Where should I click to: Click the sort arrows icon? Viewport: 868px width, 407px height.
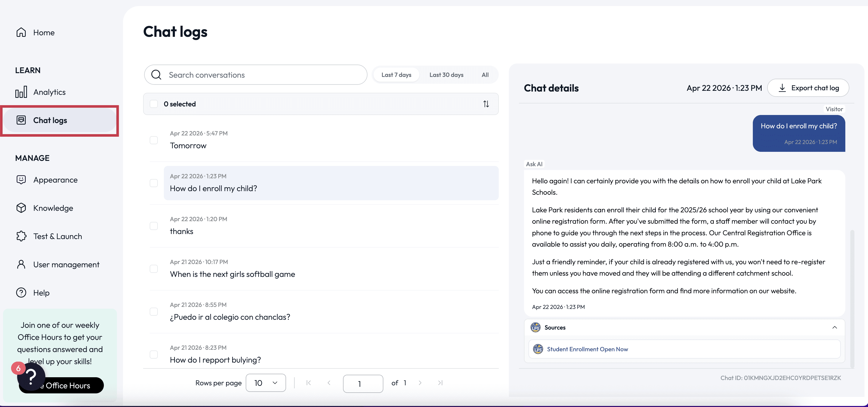[x=486, y=104]
